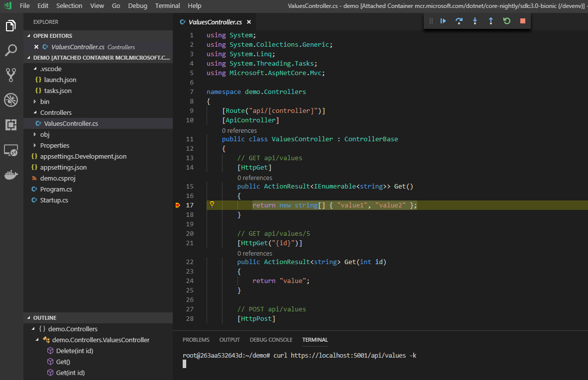This screenshot has height=380, width=588.
Task: Click the Step Into debug control
Action: pos(475,21)
